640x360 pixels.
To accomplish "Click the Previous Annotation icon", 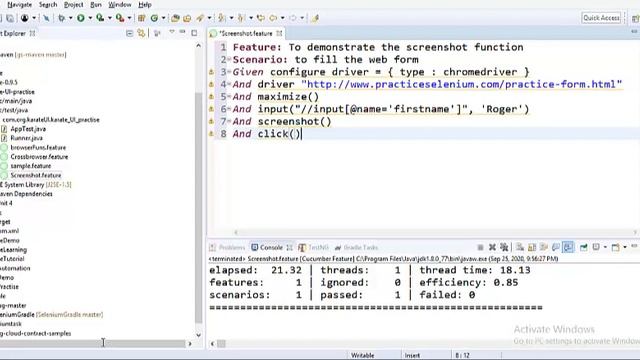I will tap(242, 18).
